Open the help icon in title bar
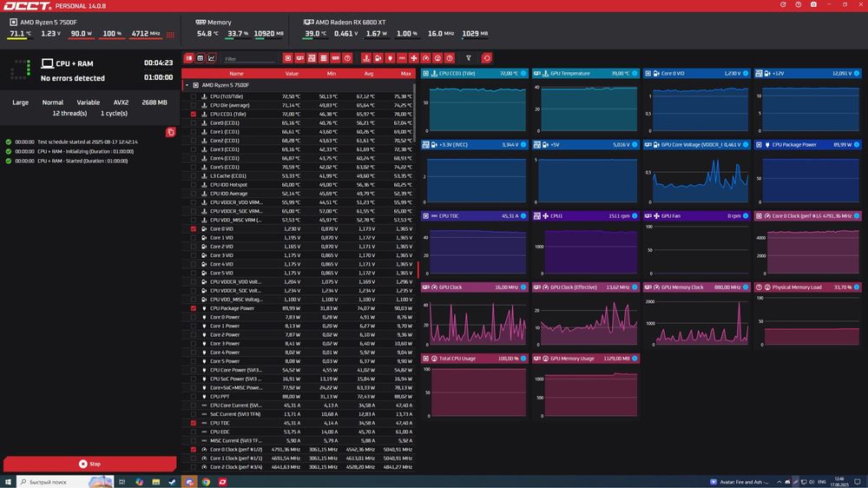This screenshot has height=488, width=868. [x=798, y=4]
